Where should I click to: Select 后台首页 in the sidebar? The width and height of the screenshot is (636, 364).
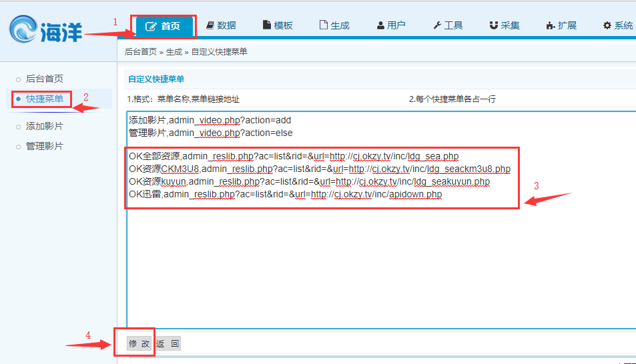point(45,79)
